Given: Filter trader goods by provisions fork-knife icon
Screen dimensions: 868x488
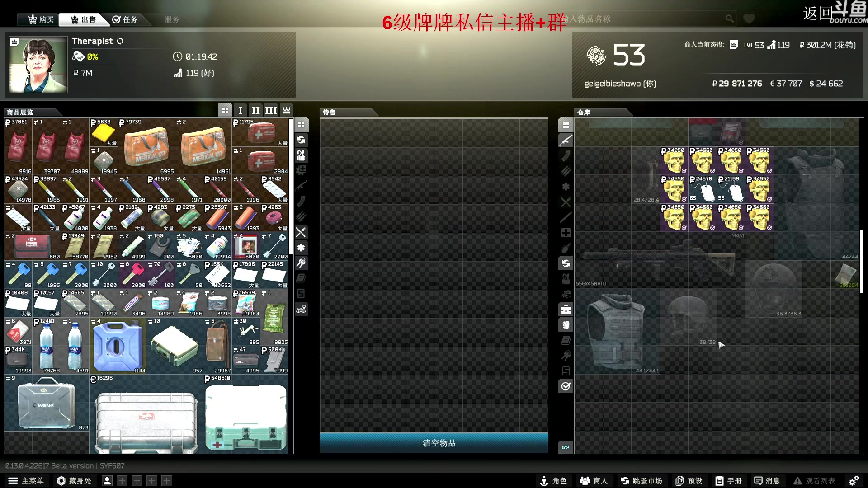Looking at the screenshot, I should point(301,232).
